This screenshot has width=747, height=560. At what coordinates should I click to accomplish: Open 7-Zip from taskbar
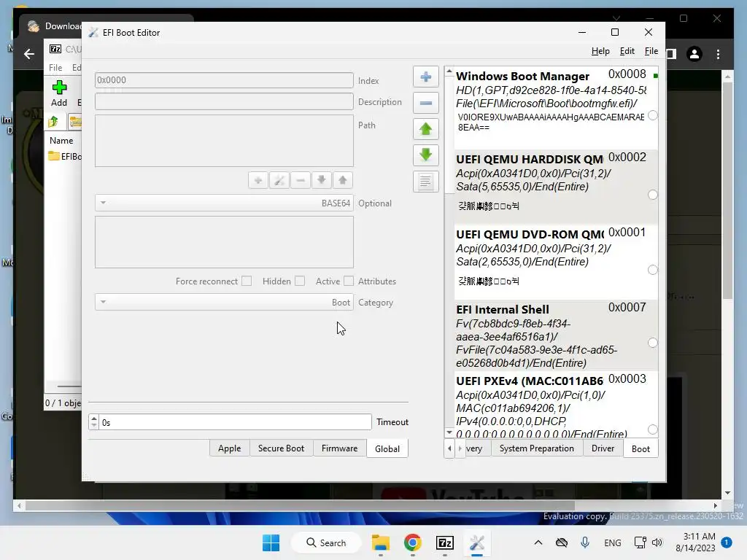point(444,542)
